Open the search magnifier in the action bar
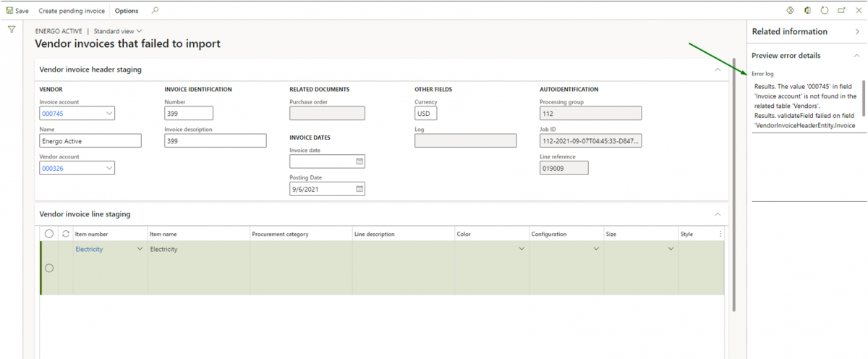 coord(156,11)
